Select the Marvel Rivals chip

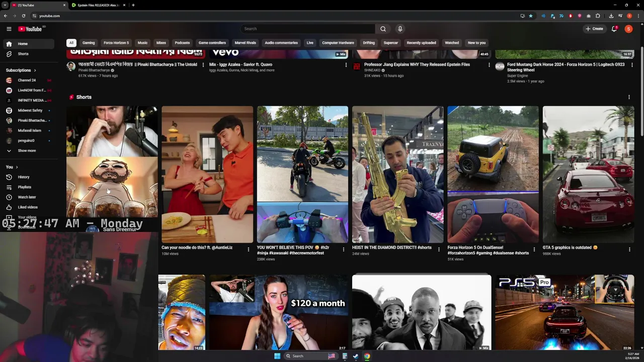pos(246,43)
